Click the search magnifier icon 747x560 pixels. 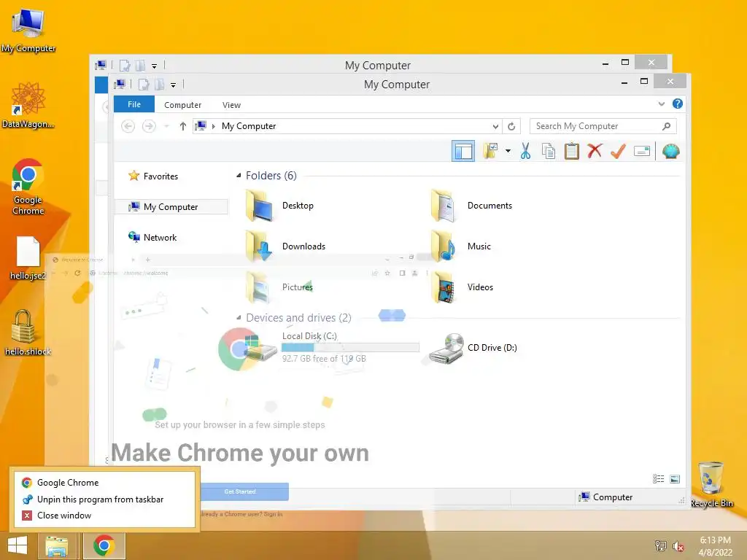point(667,126)
